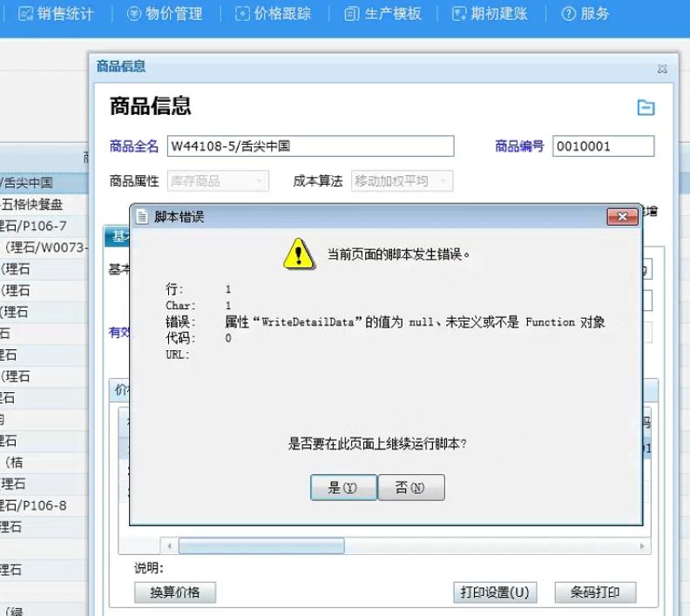
Task: Click the horizontal scrollbar thumb
Action: [x=261, y=546]
